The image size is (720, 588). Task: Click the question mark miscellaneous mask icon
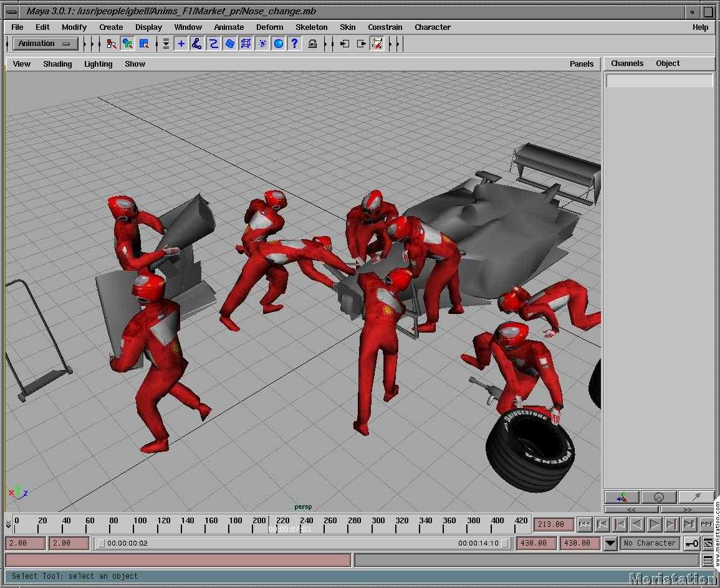[x=295, y=44]
